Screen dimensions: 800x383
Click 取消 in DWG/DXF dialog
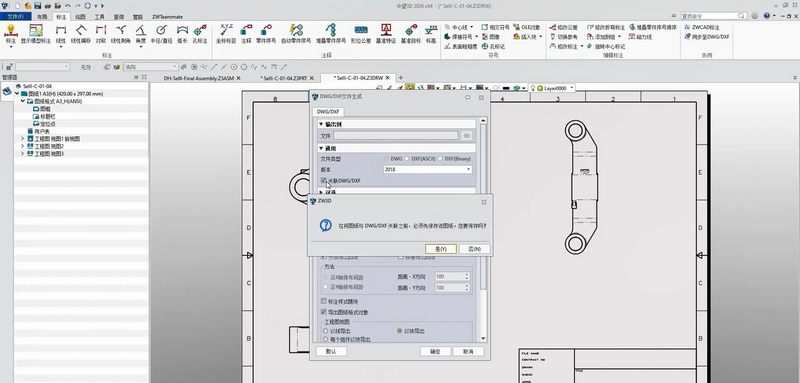click(x=468, y=351)
